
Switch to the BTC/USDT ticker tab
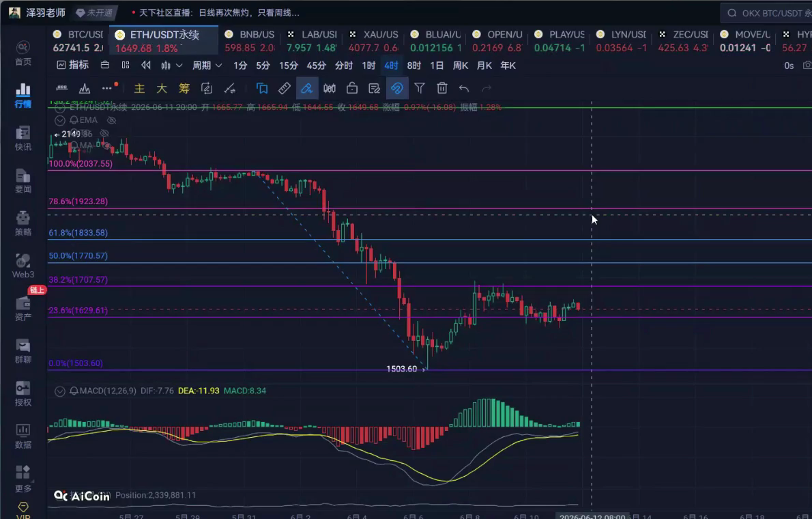pos(78,41)
